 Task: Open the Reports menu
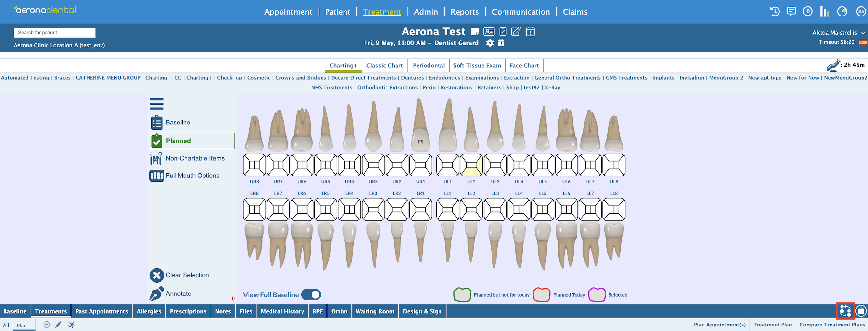click(x=465, y=12)
